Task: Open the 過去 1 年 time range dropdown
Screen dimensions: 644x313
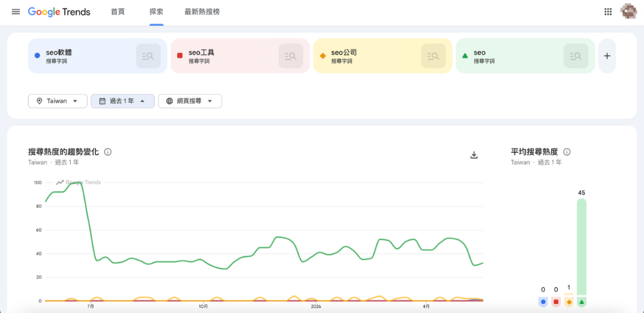Action: point(122,101)
